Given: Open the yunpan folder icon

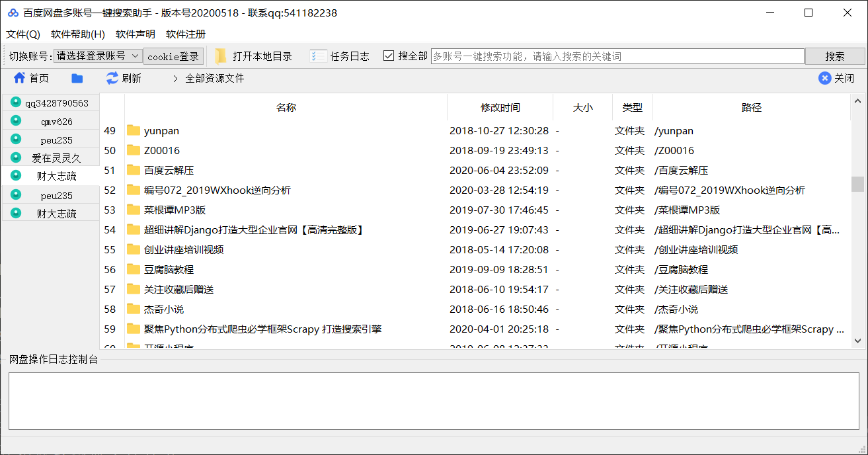Looking at the screenshot, I should pyautogui.click(x=133, y=130).
